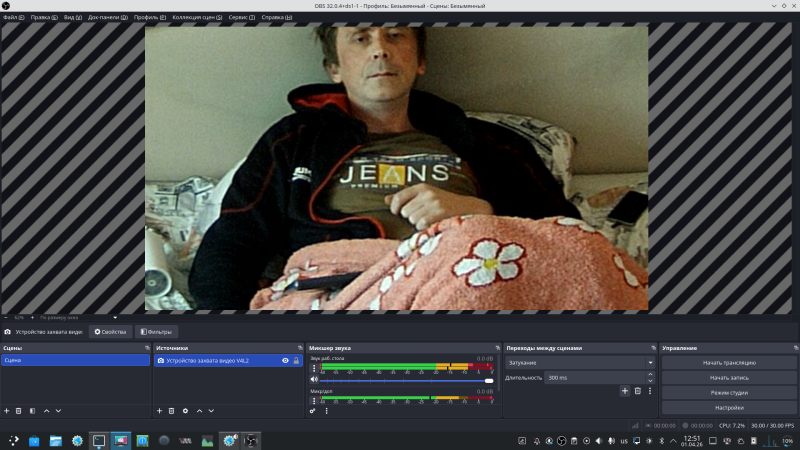The width and height of the screenshot is (800, 450).
Task: Open source properties gear in the Sources panel
Action: click(x=185, y=411)
